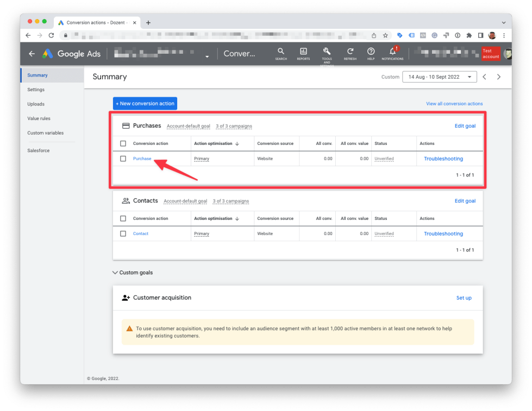532x411 pixels.
Task: Open the date range dropdown 14 Aug - 10 Sept 2022
Action: tap(439, 77)
